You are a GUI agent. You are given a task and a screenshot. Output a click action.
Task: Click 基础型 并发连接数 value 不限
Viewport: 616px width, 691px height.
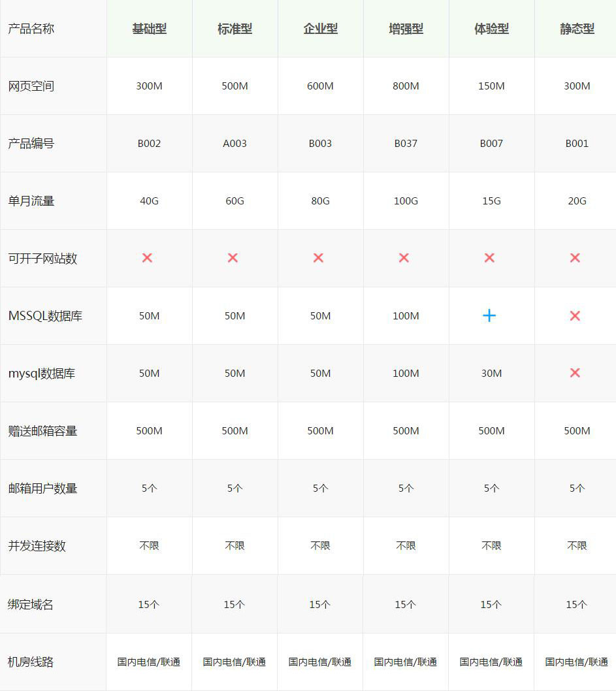click(x=150, y=545)
